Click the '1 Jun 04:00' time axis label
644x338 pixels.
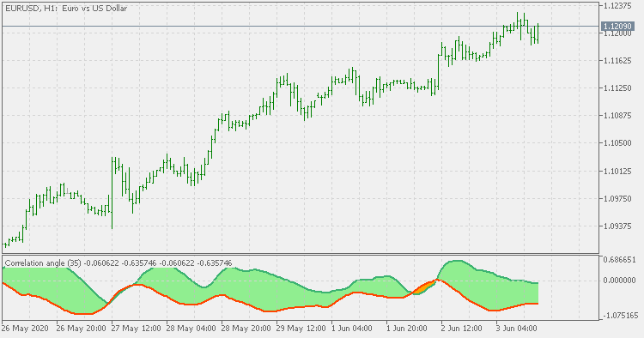352,329
